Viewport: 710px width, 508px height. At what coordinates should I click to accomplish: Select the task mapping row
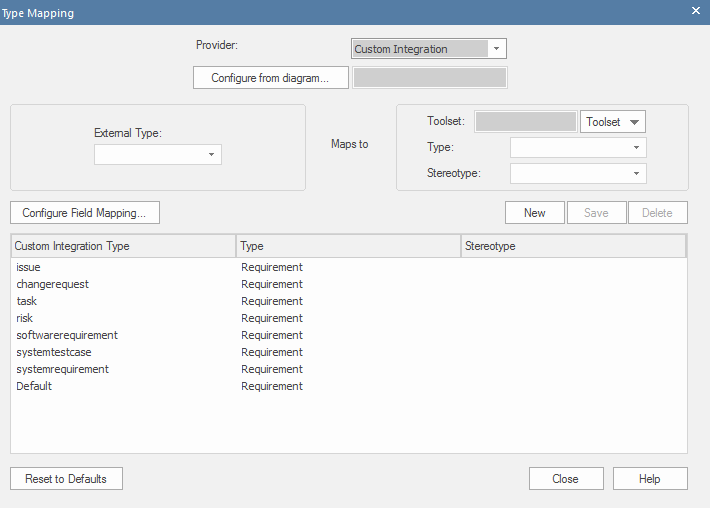click(x=349, y=301)
